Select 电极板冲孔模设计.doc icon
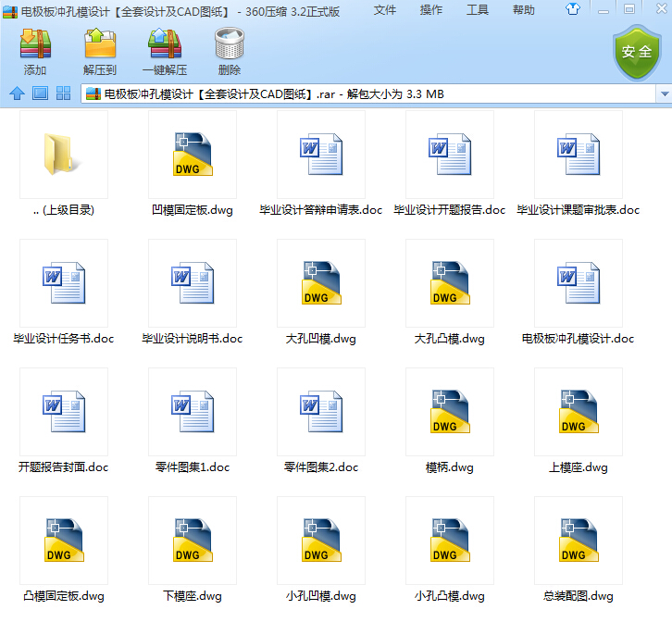The image size is (672, 622). pos(579,283)
